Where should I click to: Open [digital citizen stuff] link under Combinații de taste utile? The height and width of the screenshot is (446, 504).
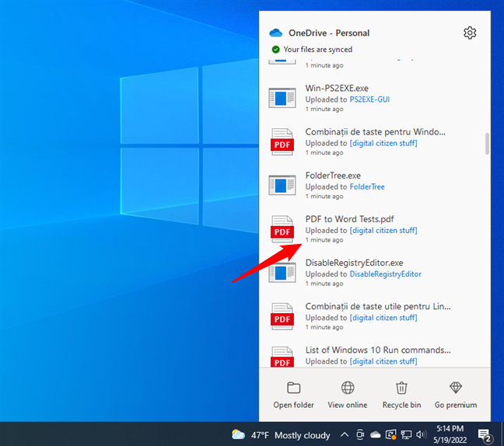point(383,318)
